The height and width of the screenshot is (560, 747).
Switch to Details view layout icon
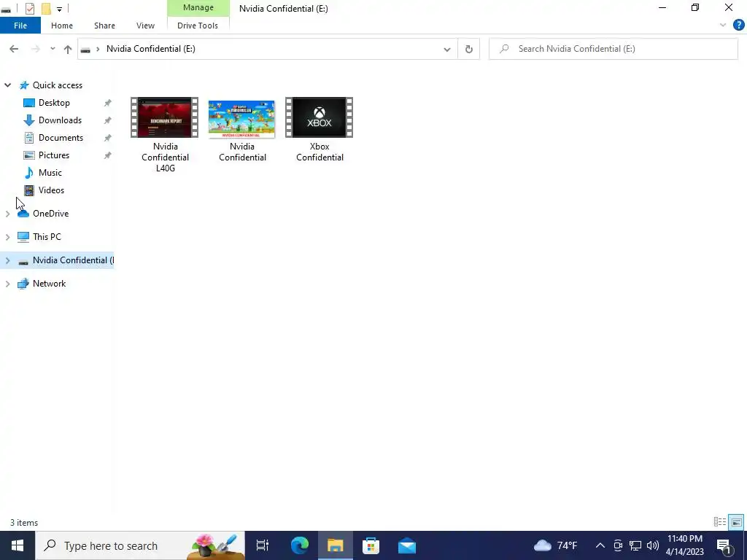click(x=720, y=522)
